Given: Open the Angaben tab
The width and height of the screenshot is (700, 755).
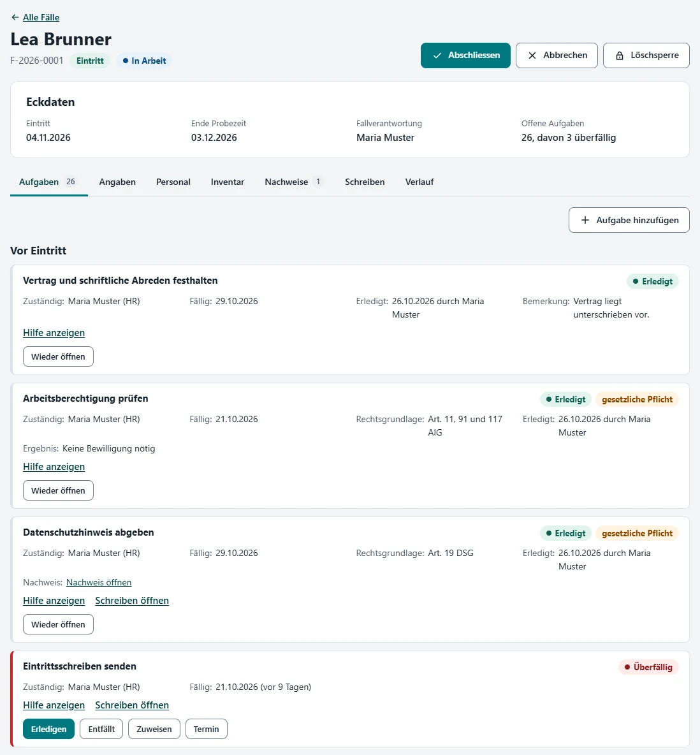Looking at the screenshot, I should tap(117, 182).
